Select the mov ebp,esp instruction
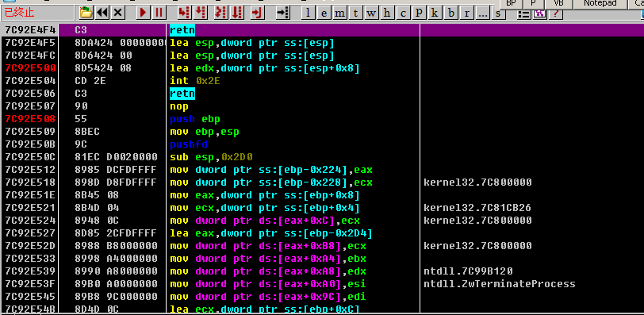Screen dimensions: 644x315 [205, 132]
